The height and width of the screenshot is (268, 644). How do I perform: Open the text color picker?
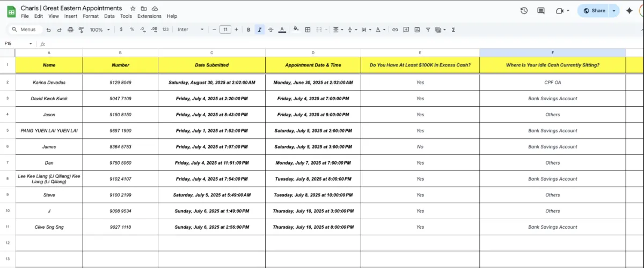[x=282, y=29]
